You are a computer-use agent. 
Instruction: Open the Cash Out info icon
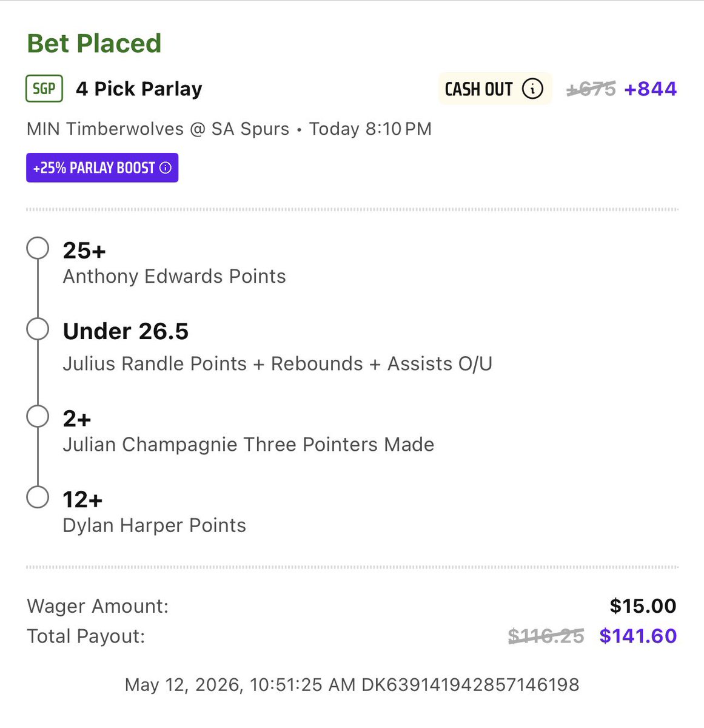click(532, 89)
